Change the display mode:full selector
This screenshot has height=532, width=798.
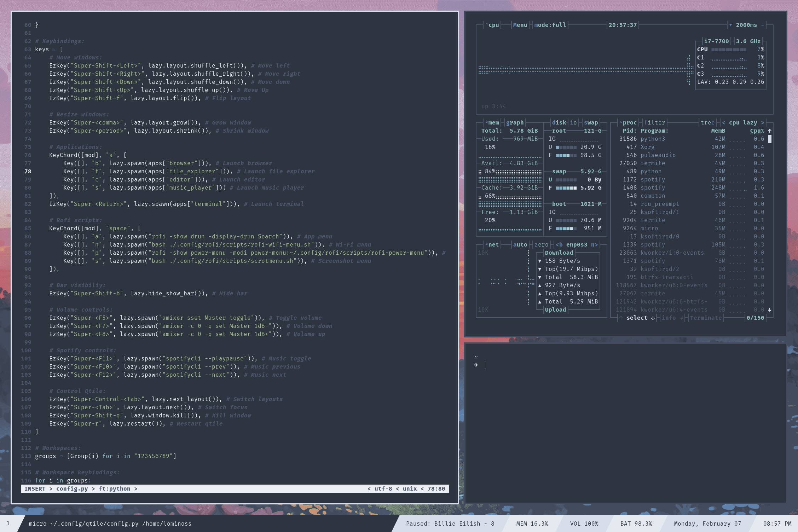coord(550,25)
